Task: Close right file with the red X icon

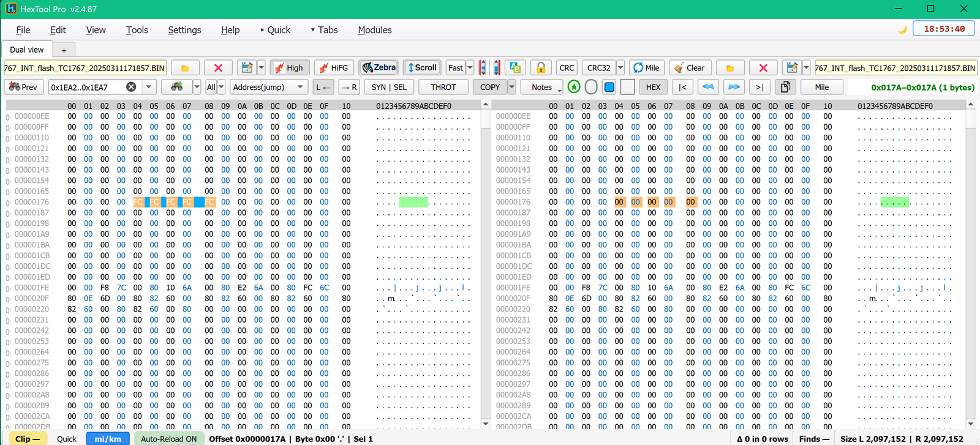Action: 763,68
